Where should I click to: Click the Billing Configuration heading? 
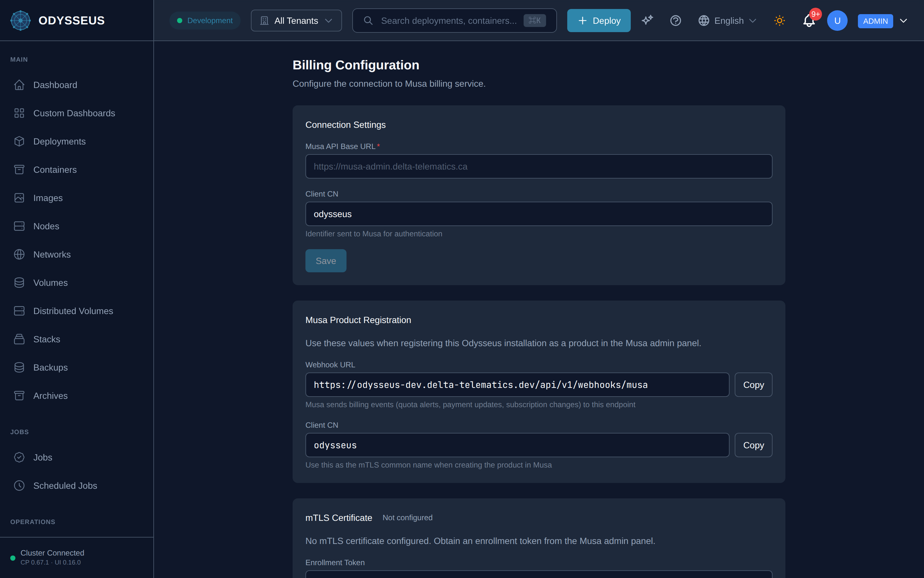356,65
